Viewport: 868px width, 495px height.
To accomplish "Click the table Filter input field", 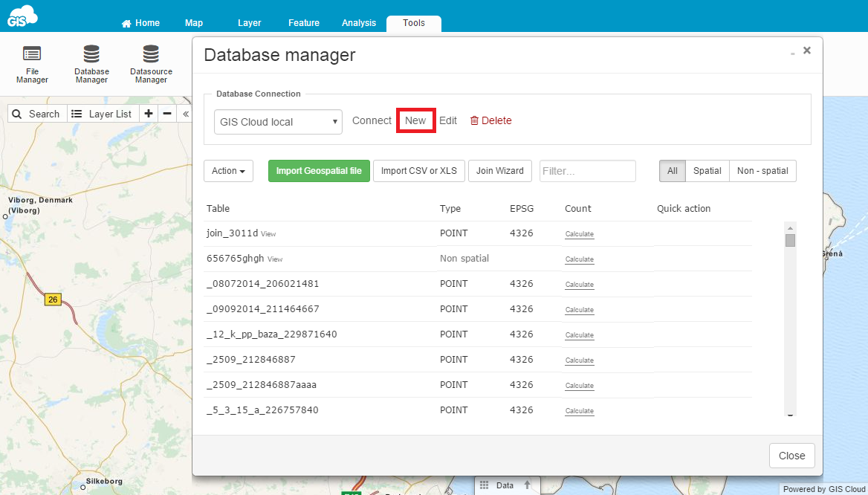I will [x=587, y=171].
